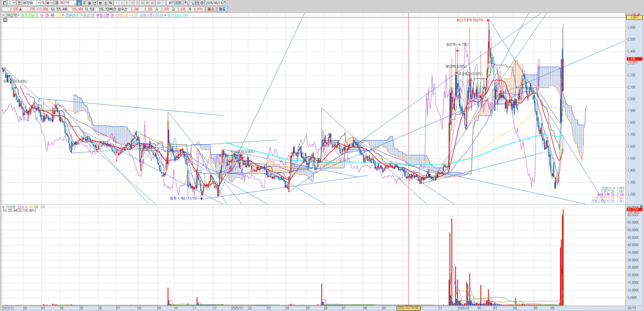Open the 주 instrument type dropdown arrow
This screenshot has width=644, height=311.
14,3
